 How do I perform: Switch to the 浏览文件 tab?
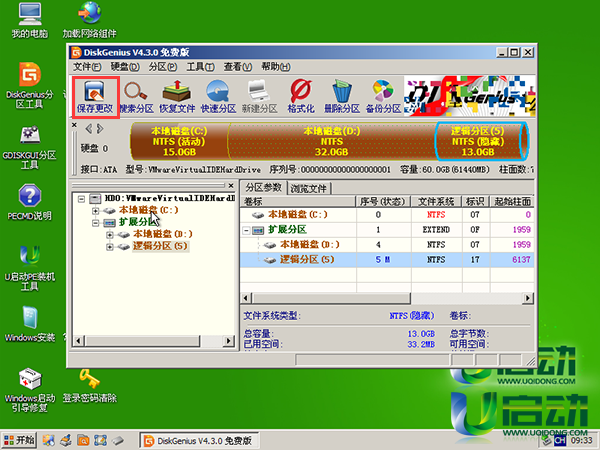308,188
